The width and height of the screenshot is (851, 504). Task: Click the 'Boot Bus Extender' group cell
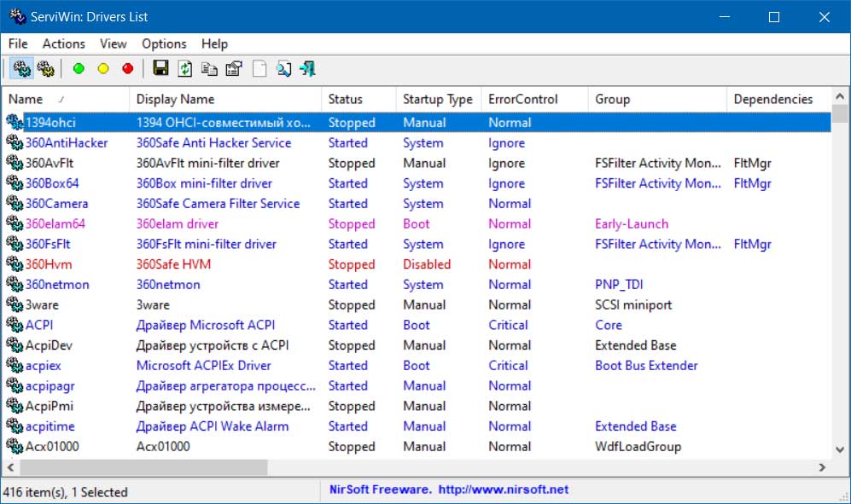(646, 366)
